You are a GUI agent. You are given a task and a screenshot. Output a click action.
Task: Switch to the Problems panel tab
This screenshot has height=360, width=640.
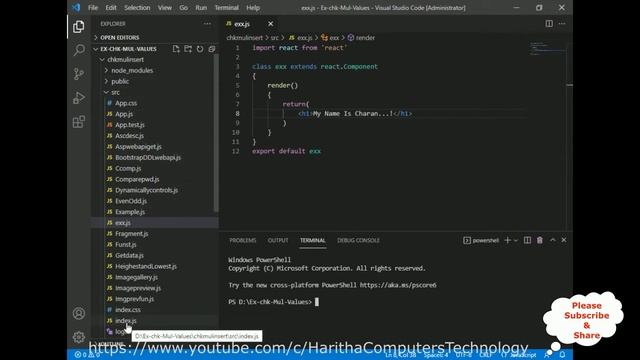(242, 240)
